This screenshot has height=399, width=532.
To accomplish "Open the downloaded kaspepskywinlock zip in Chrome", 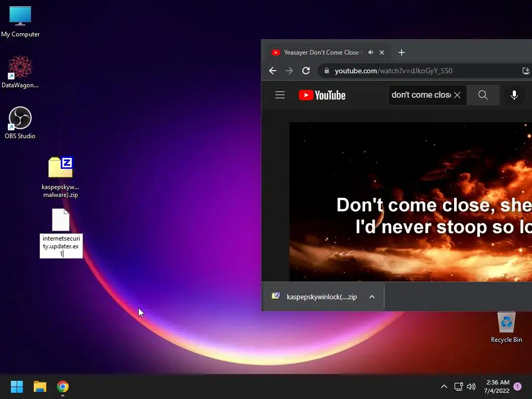I will click(x=314, y=297).
